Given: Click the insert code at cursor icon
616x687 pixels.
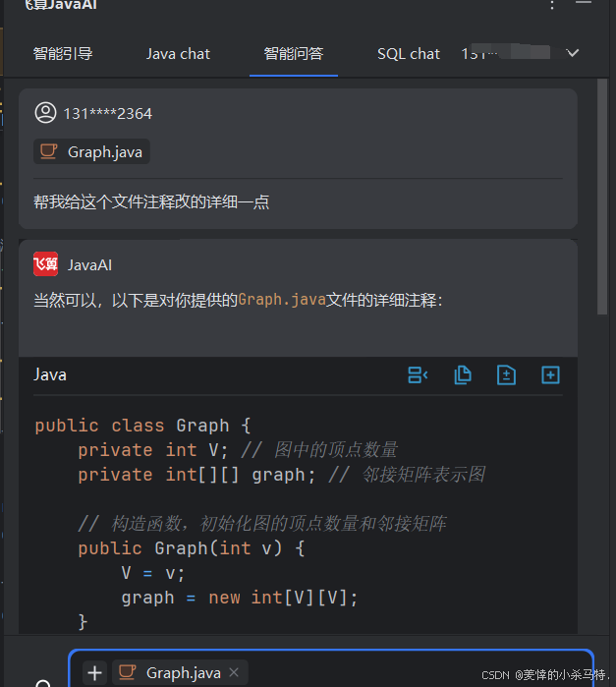Looking at the screenshot, I should click(x=418, y=375).
